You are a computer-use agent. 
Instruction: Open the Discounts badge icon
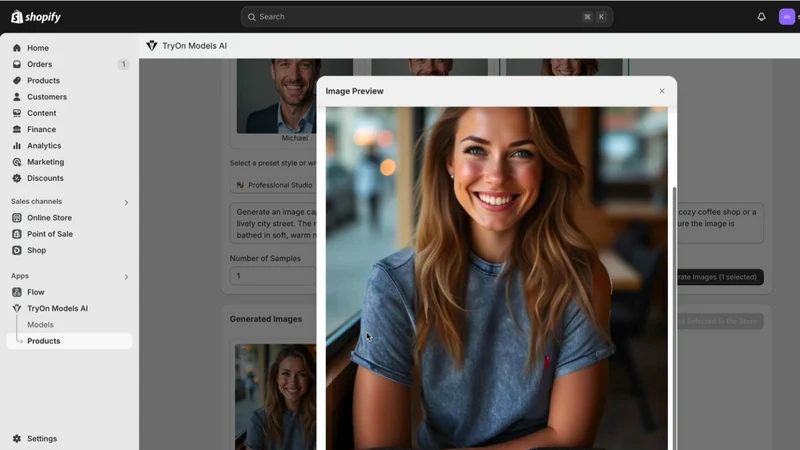pos(17,179)
